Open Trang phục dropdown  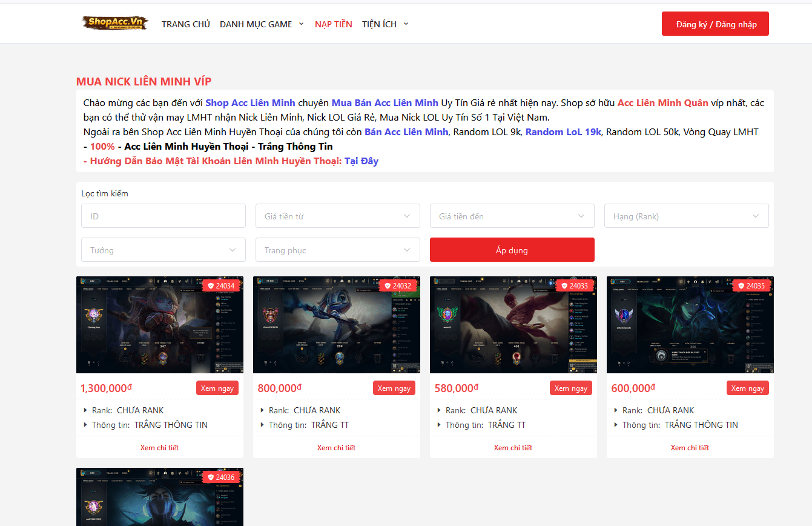tap(338, 250)
